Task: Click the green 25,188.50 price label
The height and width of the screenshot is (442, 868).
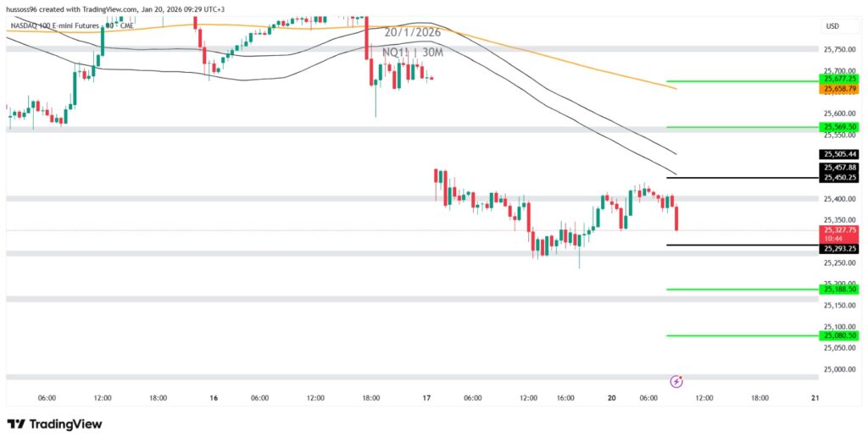Action: (x=839, y=290)
